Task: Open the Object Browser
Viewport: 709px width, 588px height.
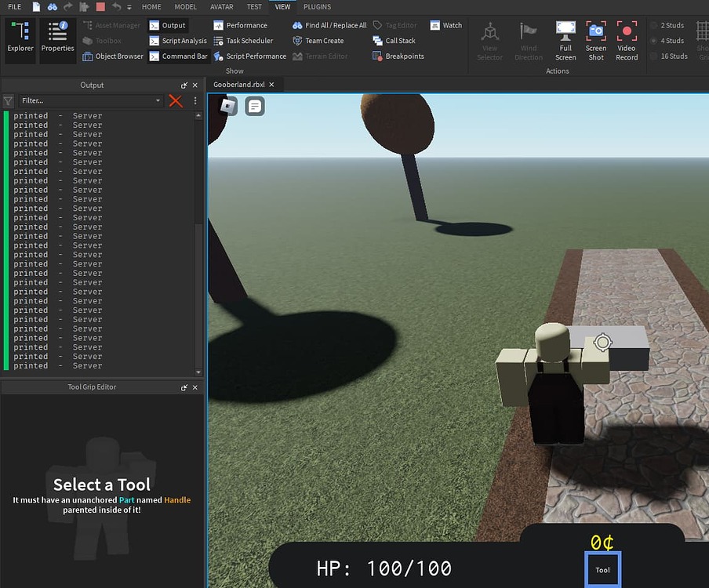Action: coord(113,56)
